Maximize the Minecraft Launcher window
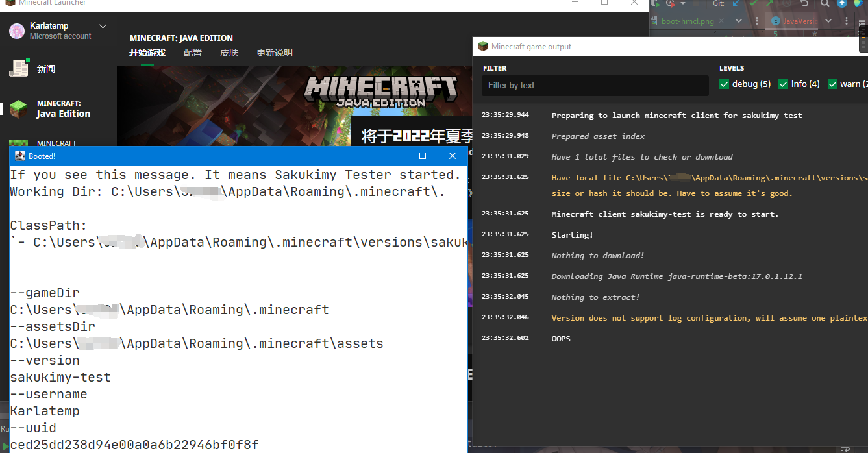This screenshot has height=453, width=868. (604, 3)
